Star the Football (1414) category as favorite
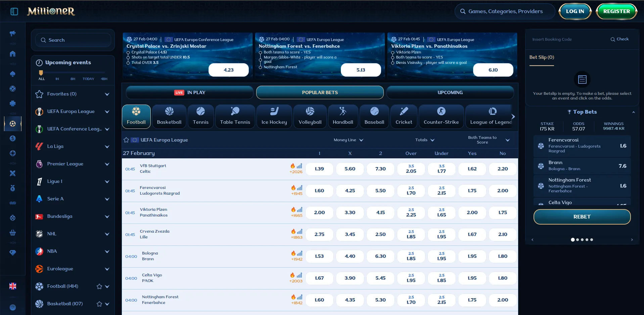 [99, 286]
